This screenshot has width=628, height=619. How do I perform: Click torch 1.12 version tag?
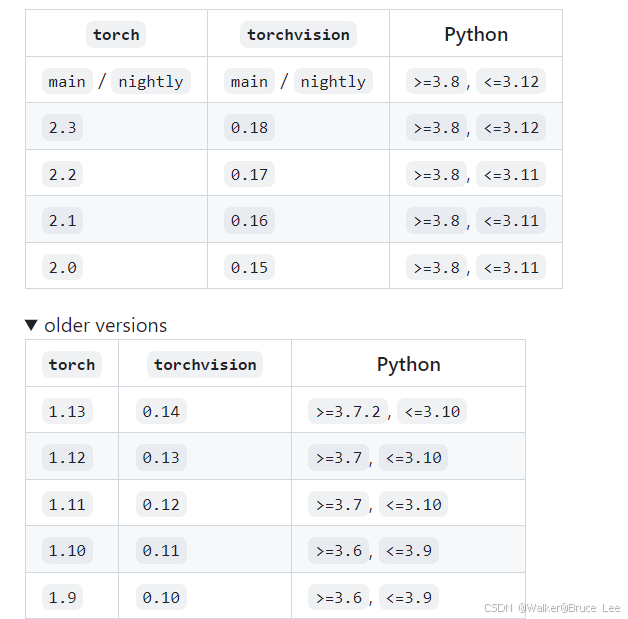[67, 458]
